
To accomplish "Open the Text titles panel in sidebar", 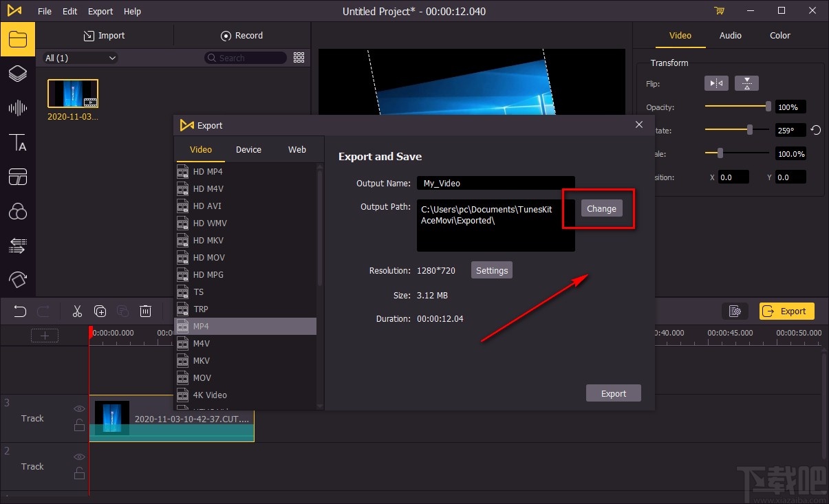I will click(x=17, y=142).
